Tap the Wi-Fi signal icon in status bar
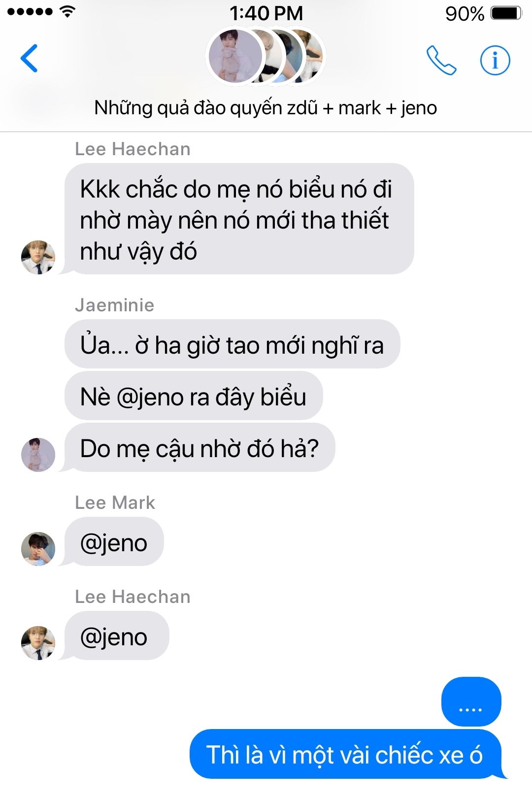The height and width of the screenshot is (798, 532). 67,11
